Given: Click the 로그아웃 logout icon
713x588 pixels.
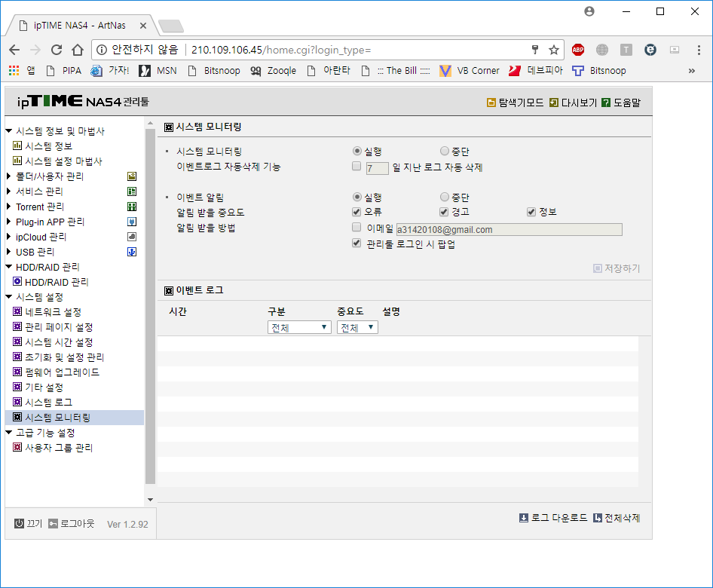Looking at the screenshot, I should pyautogui.click(x=54, y=523).
